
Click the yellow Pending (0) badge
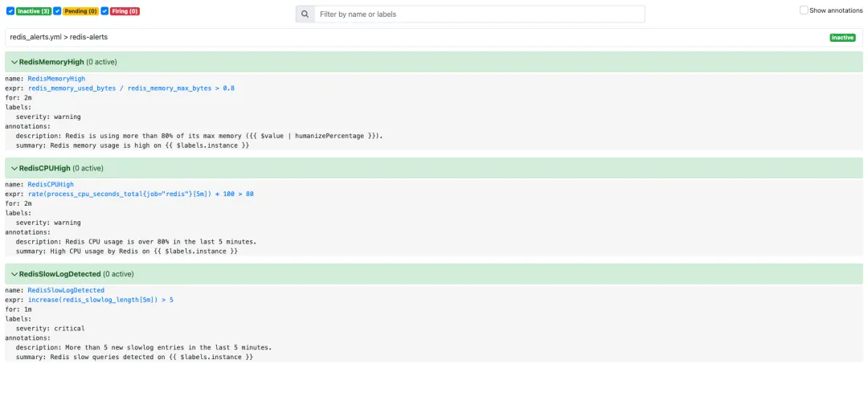coord(80,11)
